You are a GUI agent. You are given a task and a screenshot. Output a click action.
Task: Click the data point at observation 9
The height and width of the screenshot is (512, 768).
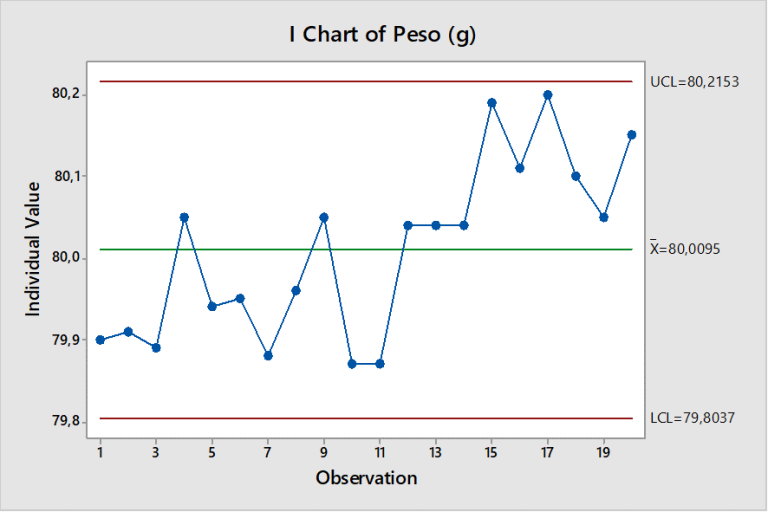(x=324, y=217)
